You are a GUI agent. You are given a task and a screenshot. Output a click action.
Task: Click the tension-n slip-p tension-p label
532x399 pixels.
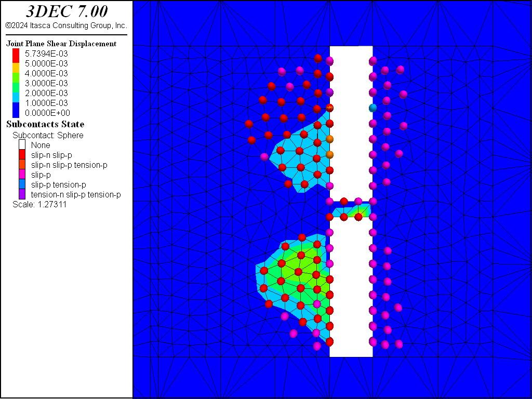76,194
